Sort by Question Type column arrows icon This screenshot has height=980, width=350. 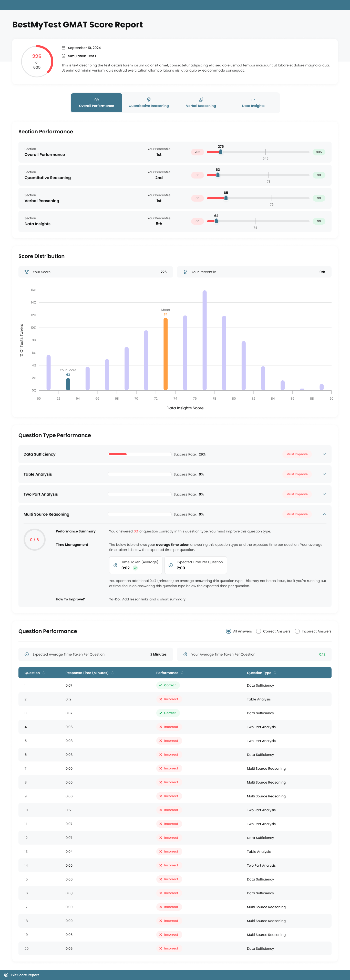(x=275, y=672)
